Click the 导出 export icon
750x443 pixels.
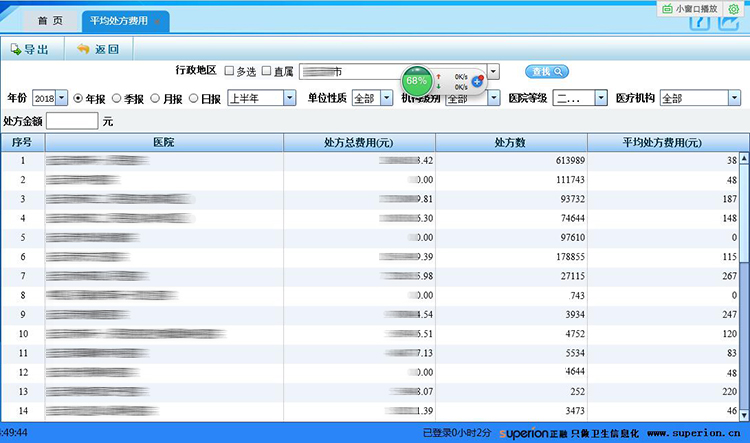pyautogui.click(x=16, y=49)
